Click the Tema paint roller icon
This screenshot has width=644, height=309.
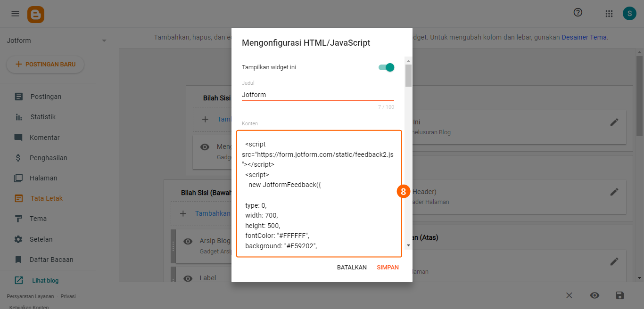(x=18, y=219)
